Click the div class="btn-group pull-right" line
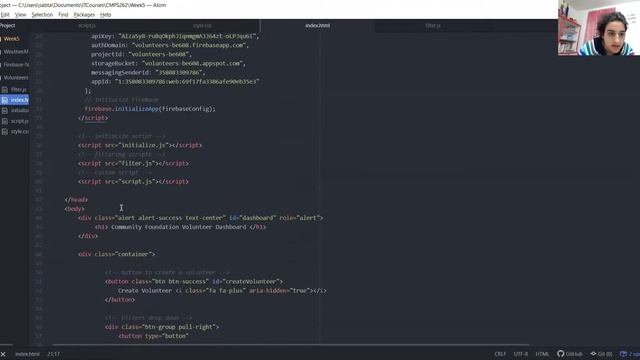Image resolution: width=640 pixels, height=360 pixels. (x=162, y=327)
